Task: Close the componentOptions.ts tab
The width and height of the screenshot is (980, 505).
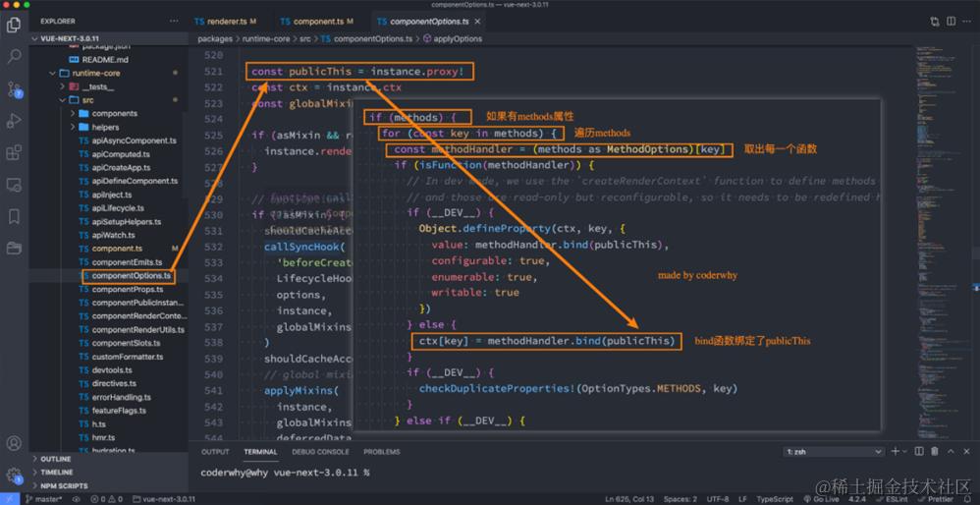Action: click(477, 22)
